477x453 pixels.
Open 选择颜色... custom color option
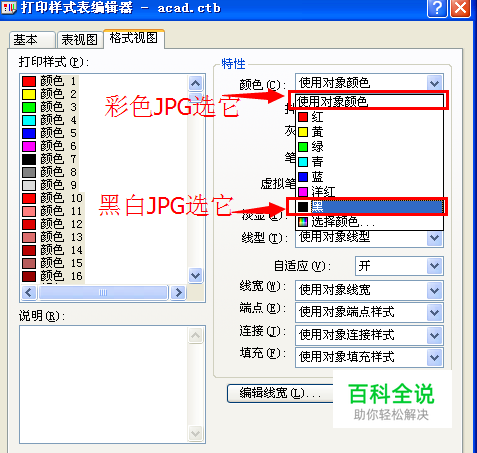pyautogui.click(x=369, y=222)
